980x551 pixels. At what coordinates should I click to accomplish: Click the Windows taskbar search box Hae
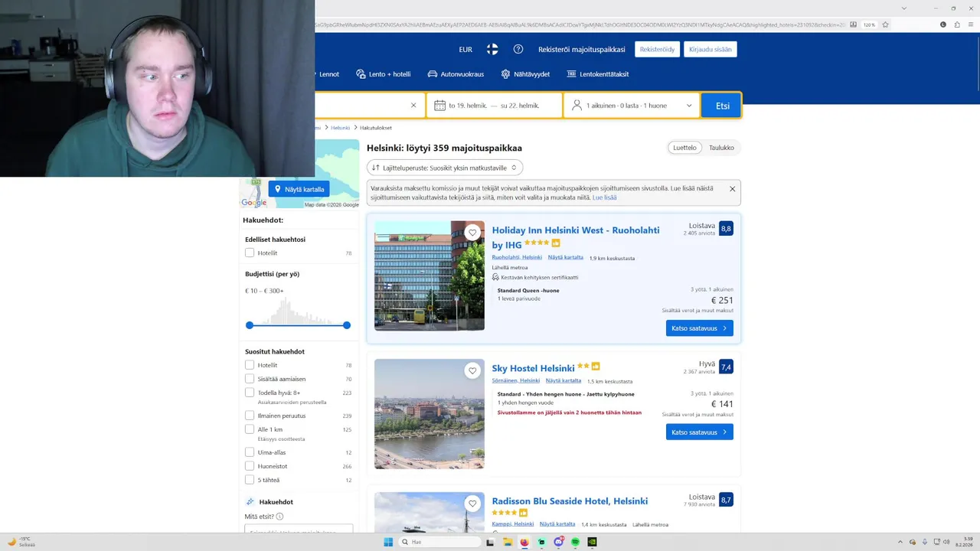[x=440, y=542]
